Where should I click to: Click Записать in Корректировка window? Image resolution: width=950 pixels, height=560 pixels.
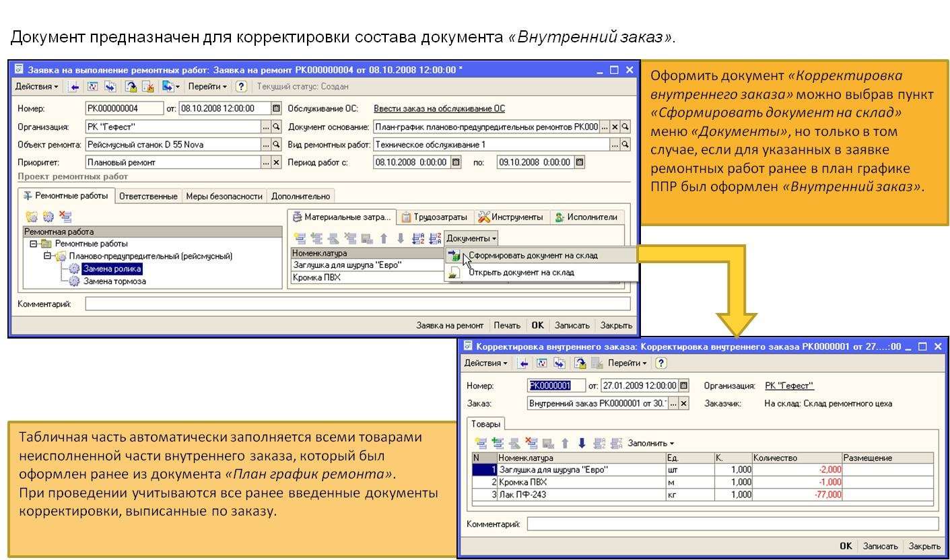pos(880,546)
